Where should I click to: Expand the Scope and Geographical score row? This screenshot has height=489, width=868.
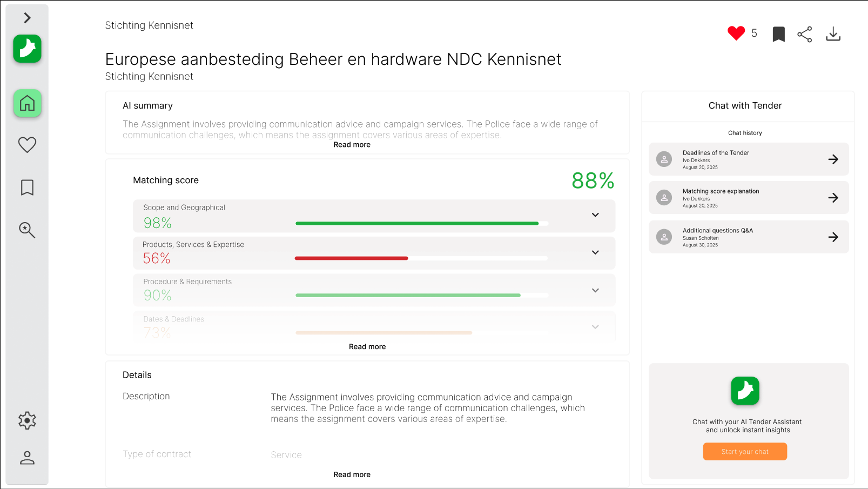595,215
